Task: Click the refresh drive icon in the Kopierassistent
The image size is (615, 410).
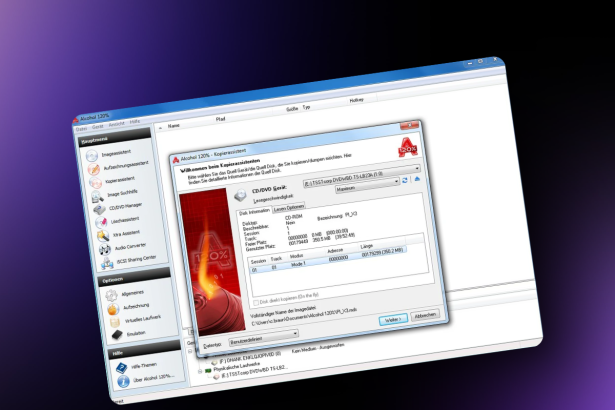Action: (405, 180)
